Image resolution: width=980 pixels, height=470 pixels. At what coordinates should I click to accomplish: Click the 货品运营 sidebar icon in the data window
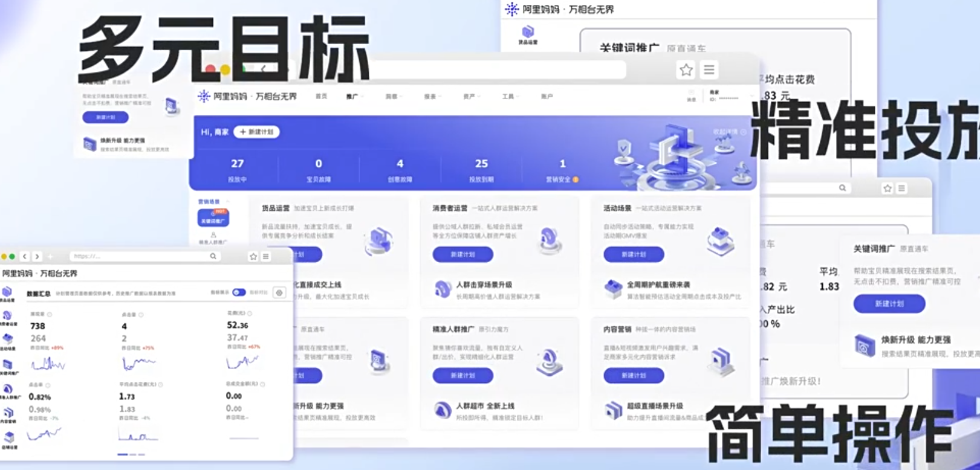coord(7,293)
